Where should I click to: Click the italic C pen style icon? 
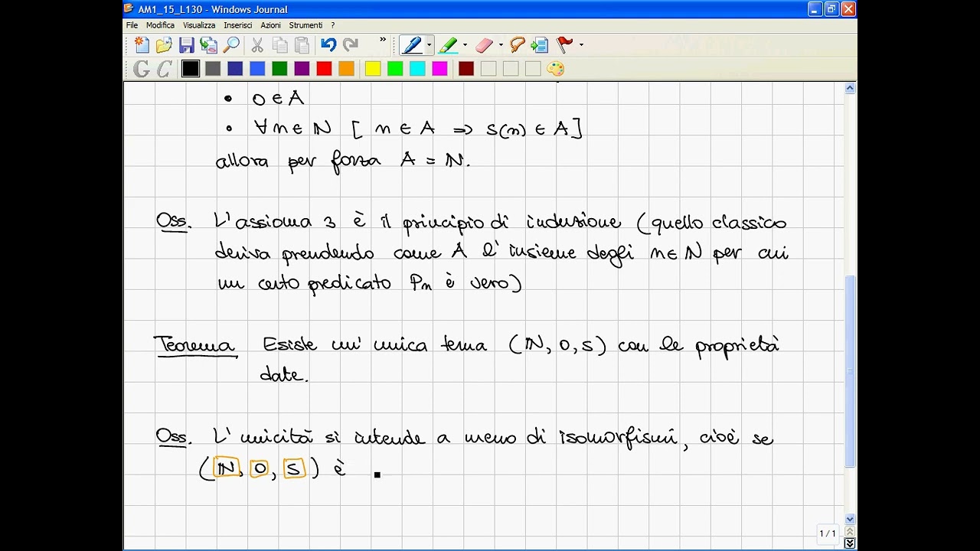coord(164,69)
